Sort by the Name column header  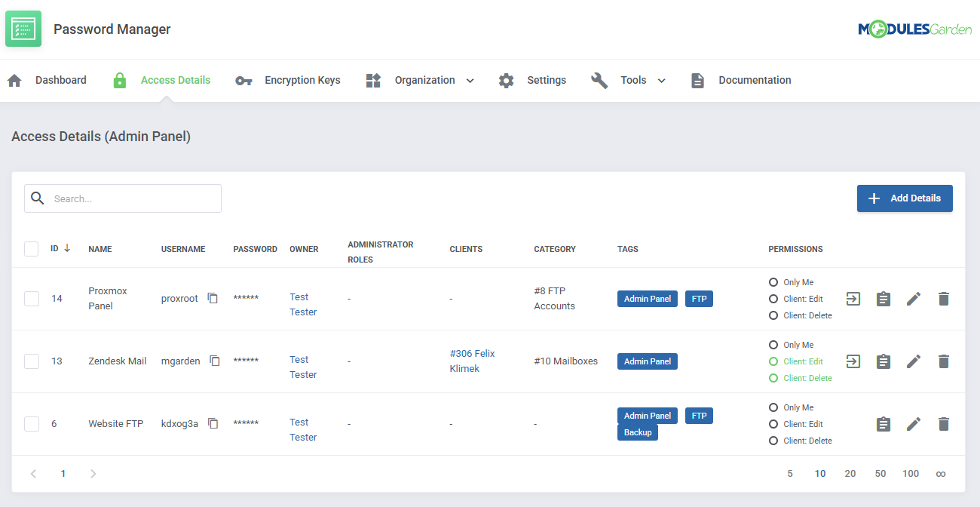coord(100,249)
